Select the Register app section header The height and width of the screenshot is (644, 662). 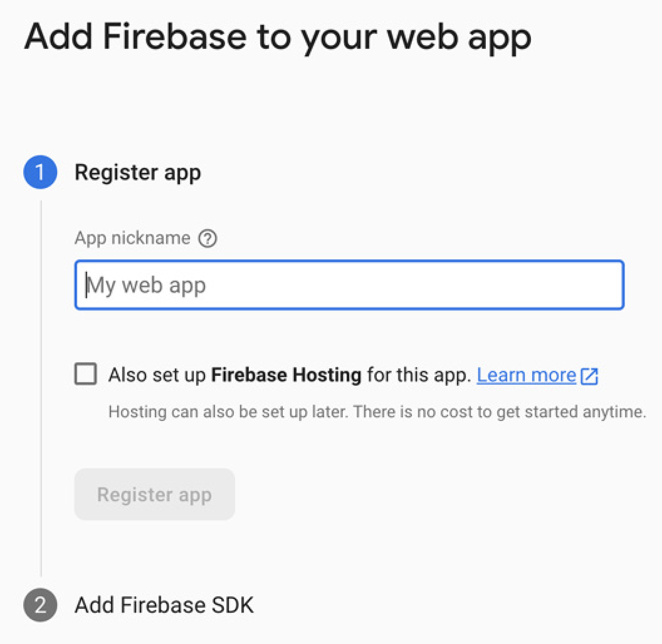pyautogui.click(x=138, y=172)
